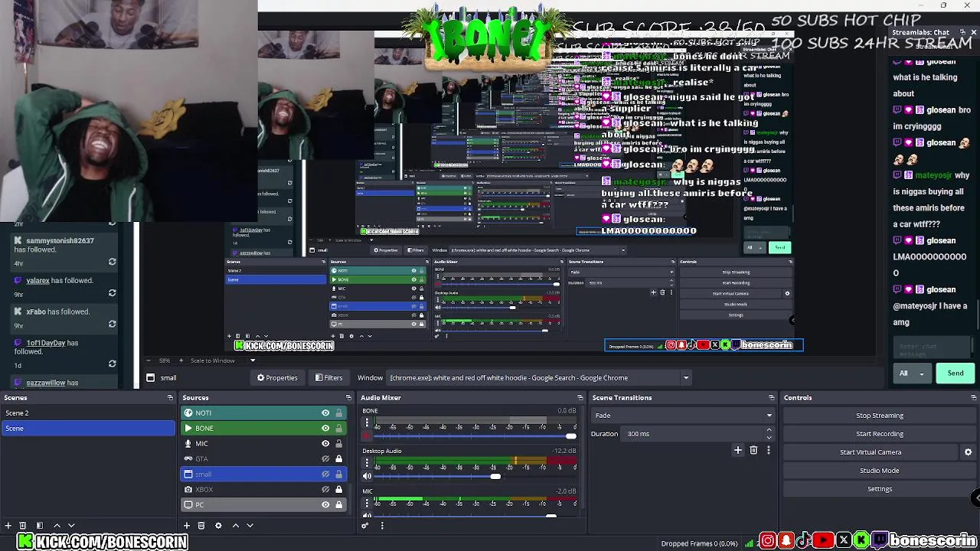980x551 pixels.
Task: Show the GTA source with eye icon
Action: coord(325,459)
